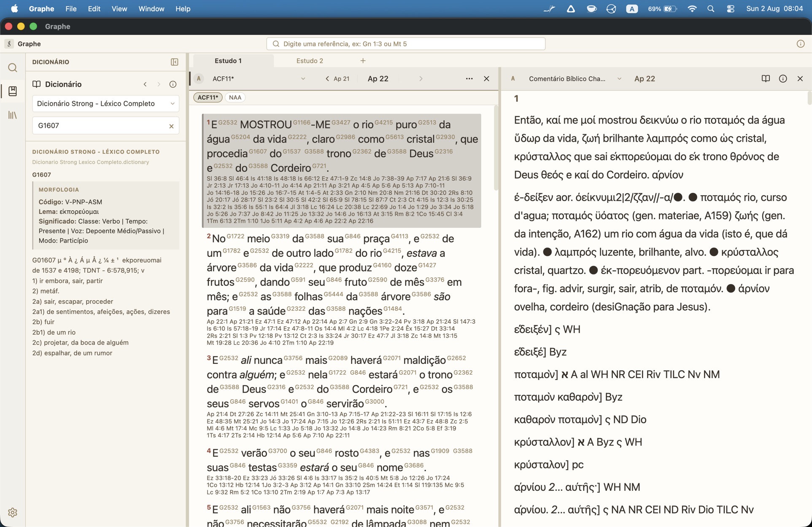Click the word Cordeiro in verse 1
The image size is (812, 527).
291,168
